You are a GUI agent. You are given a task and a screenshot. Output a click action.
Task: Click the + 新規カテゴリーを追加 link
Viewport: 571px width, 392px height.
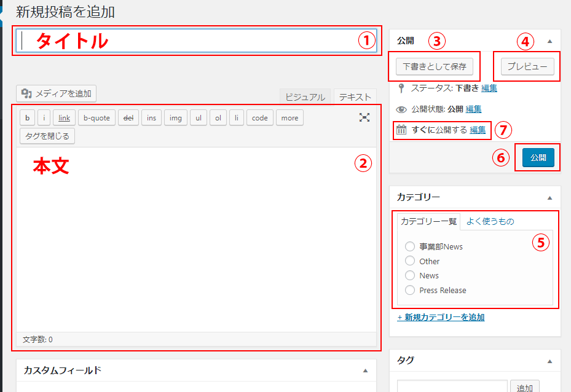click(x=441, y=317)
